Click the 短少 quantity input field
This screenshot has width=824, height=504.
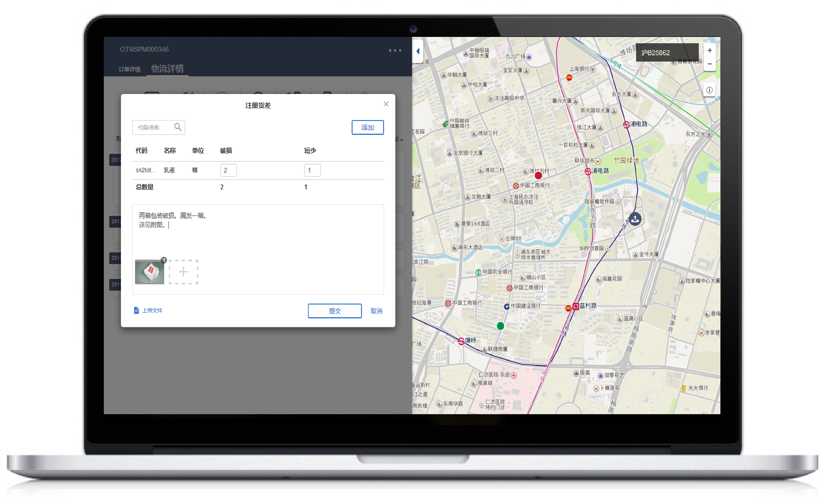pos(312,170)
